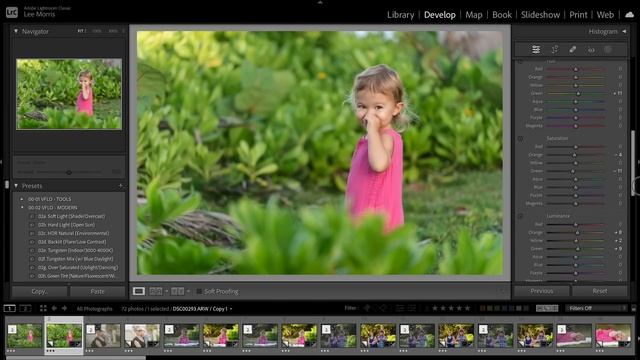This screenshot has width=640, height=360.
Task: Filter by five-star rating
Action: [x=467, y=308]
